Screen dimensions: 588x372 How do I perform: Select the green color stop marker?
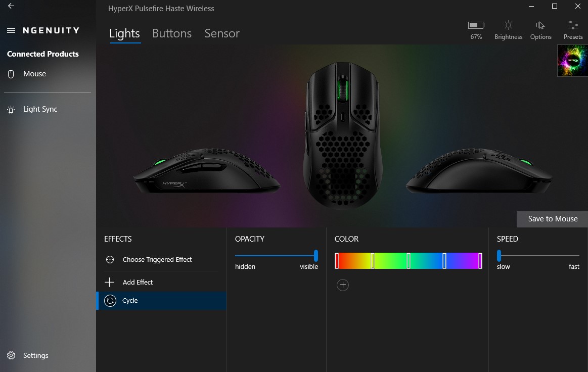click(x=409, y=261)
